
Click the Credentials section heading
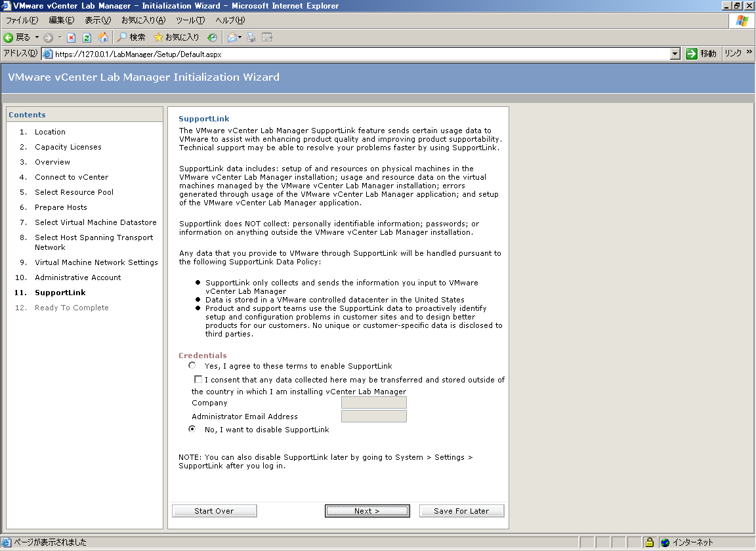point(203,356)
